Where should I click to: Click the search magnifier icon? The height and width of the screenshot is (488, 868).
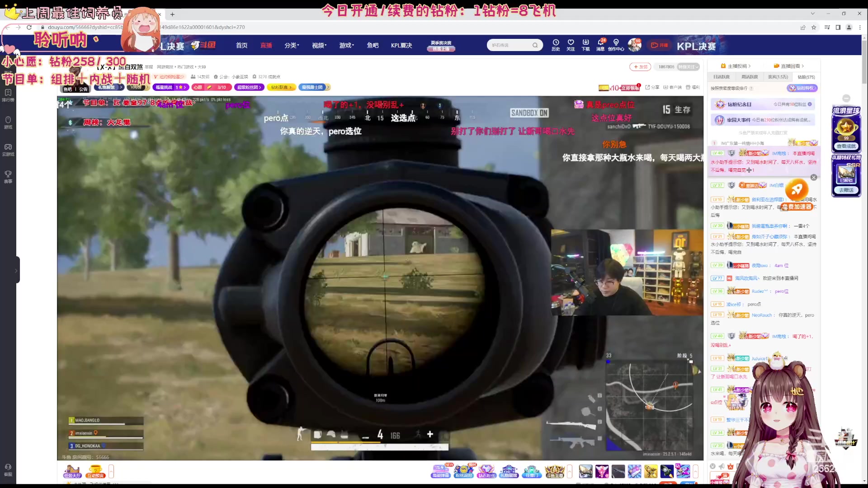coord(535,45)
